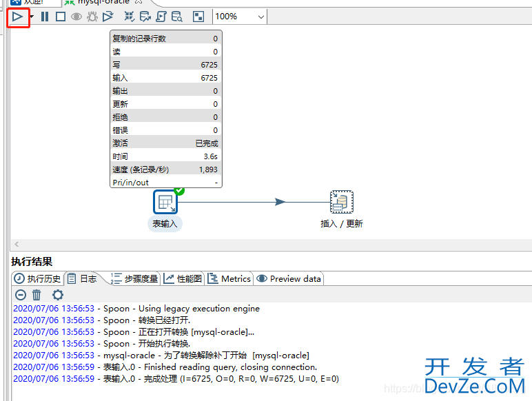This screenshot has width=532, height=401.
Task: Click the 激活 已完成 status row
Action: coord(165,143)
